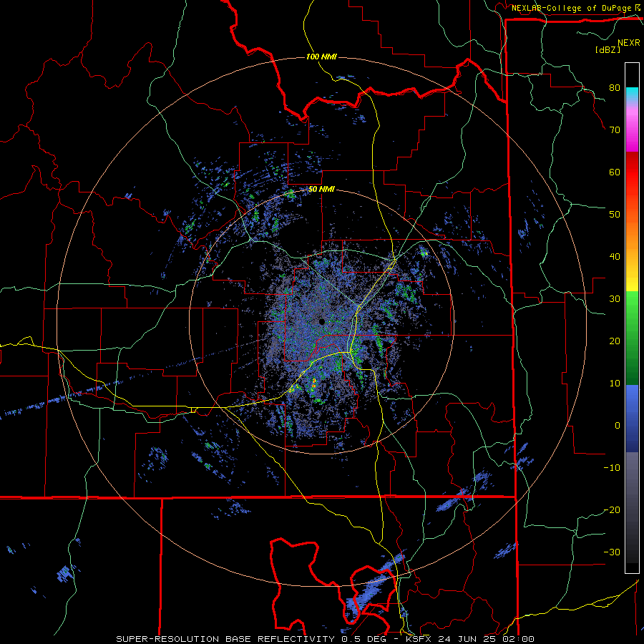Click the -10 dBZ scale value
The width and height of the screenshot is (644, 644).
[x=612, y=468]
